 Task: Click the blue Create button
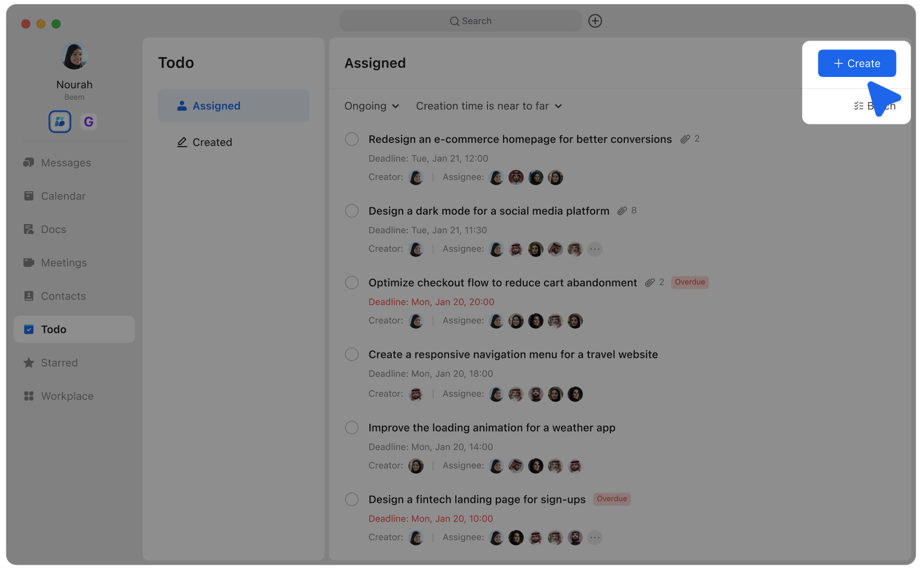[856, 63]
